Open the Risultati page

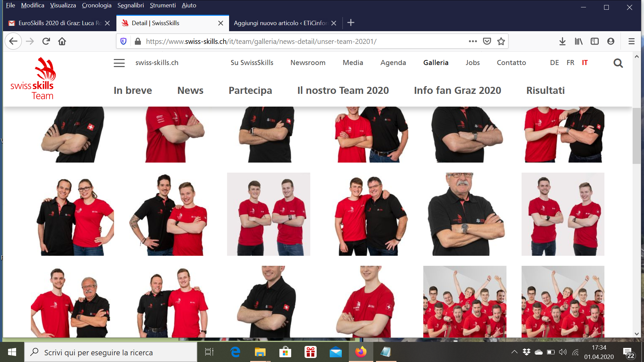pyautogui.click(x=545, y=90)
